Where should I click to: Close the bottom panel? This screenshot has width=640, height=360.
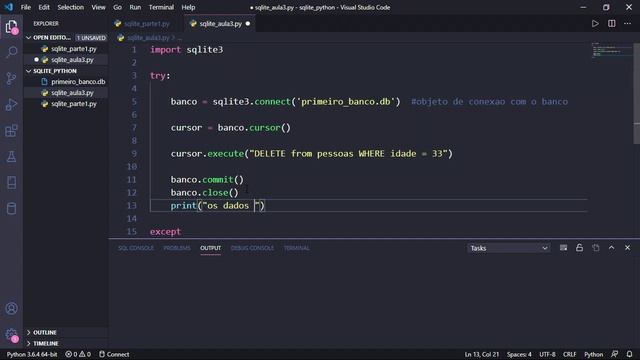[627, 248]
